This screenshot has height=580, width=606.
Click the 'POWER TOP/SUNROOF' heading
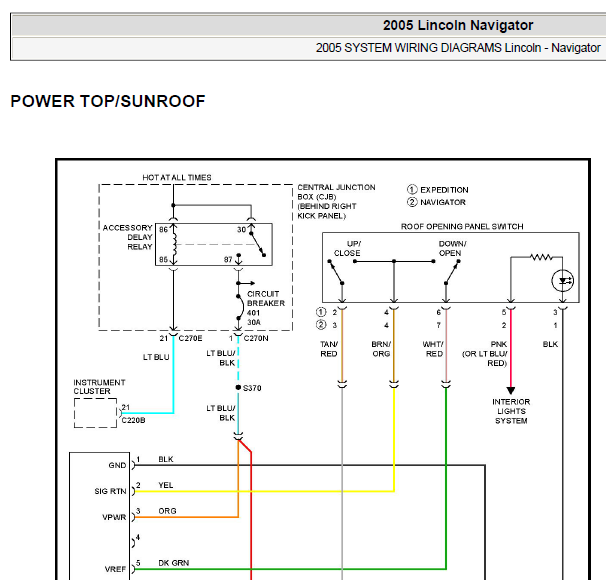[x=108, y=101]
